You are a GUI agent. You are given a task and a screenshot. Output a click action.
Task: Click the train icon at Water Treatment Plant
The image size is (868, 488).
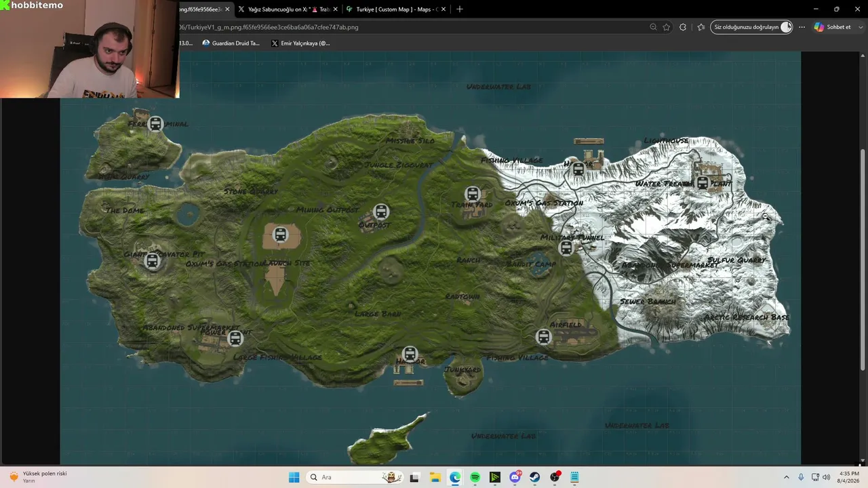point(703,182)
